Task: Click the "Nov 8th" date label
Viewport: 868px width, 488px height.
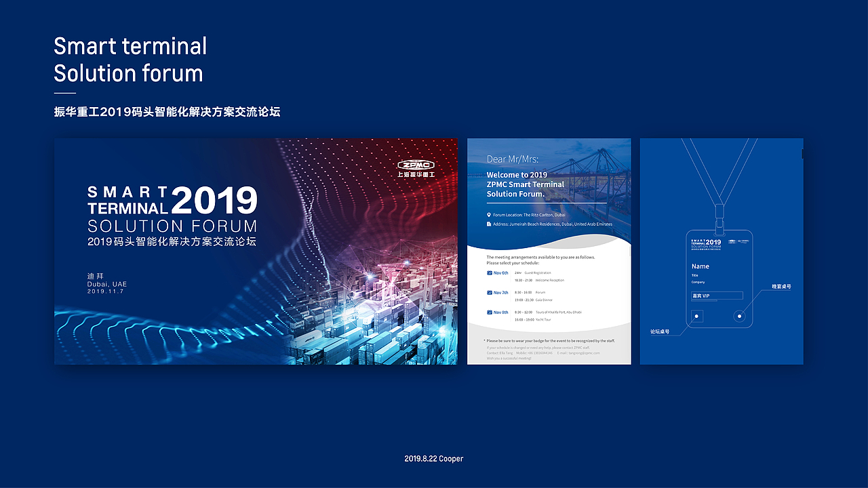Action: coord(500,312)
